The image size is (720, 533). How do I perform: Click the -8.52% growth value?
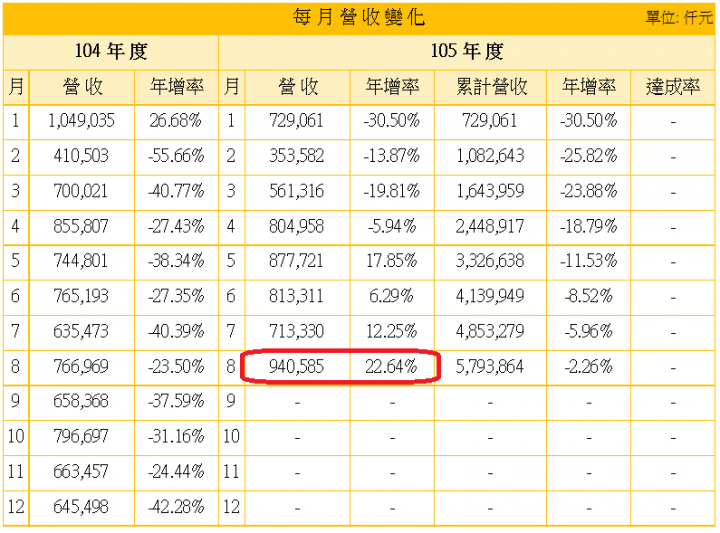(x=589, y=297)
